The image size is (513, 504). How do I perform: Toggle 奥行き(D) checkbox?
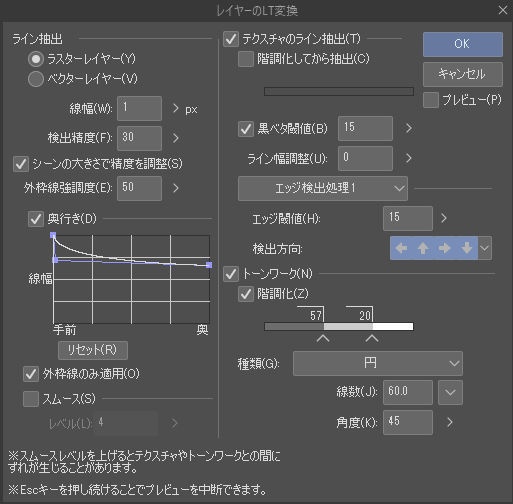pos(36,219)
